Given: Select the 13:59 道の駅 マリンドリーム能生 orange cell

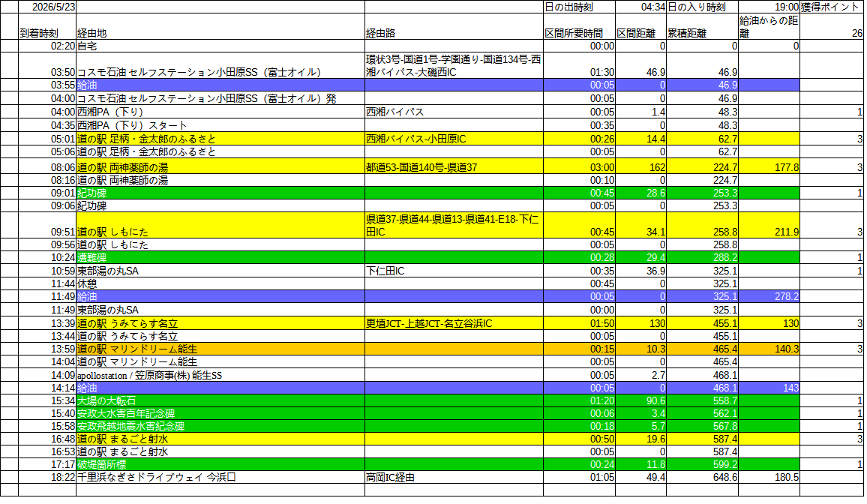Looking at the screenshot, I should [220, 349].
